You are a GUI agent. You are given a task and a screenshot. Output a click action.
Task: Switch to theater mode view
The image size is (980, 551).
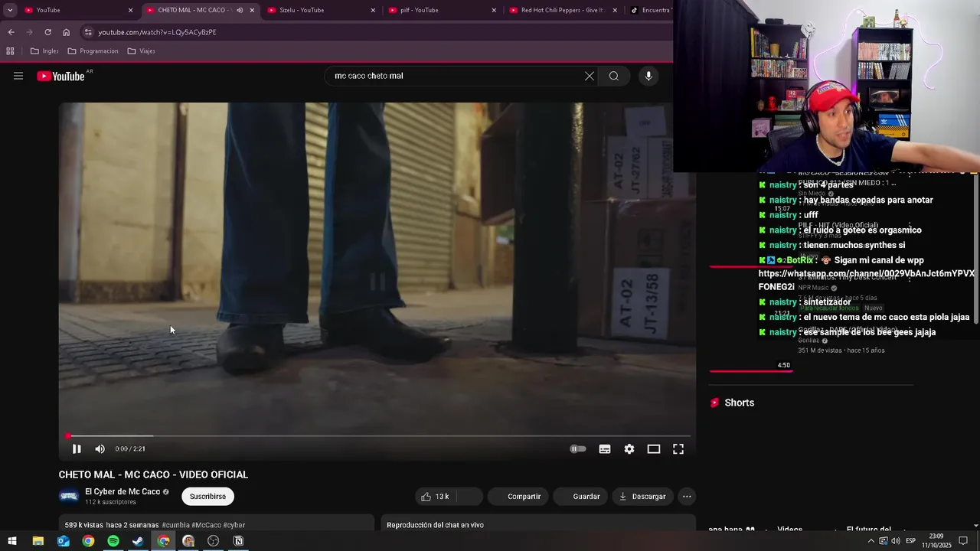[x=654, y=449]
